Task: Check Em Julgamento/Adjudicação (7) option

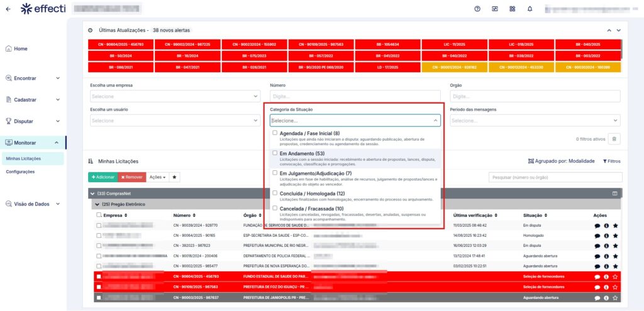Action: tap(275, 173)
